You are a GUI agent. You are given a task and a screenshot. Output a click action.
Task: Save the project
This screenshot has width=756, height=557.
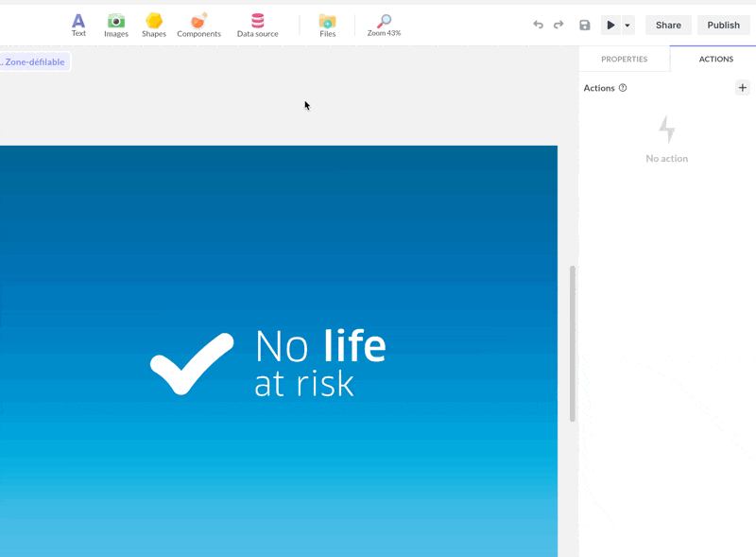point(583,25)
